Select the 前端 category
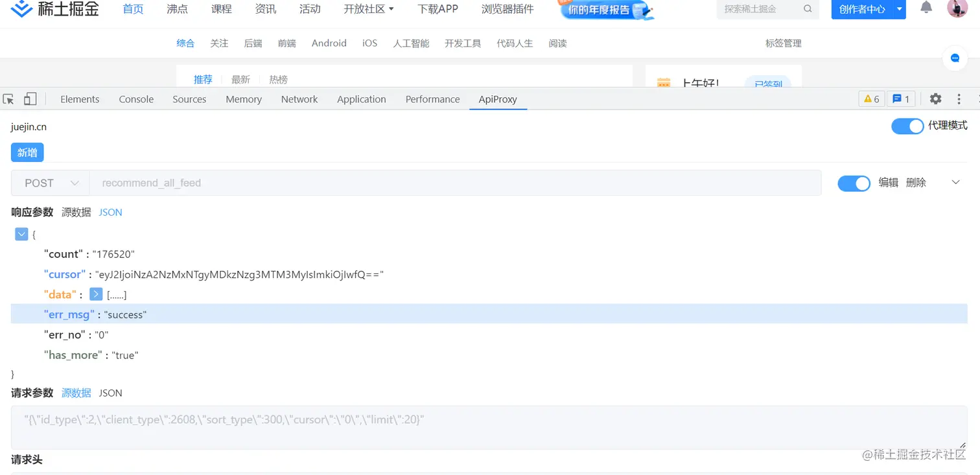This screenshot has height=475, width=980. (286, 43)
